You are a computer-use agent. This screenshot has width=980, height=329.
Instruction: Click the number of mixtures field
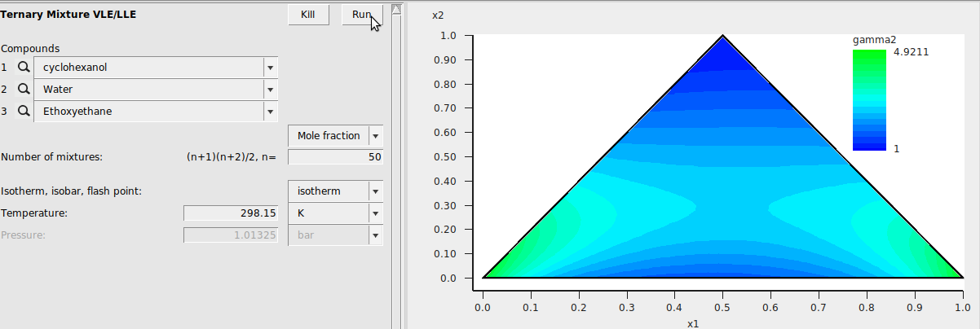[335, 157]
